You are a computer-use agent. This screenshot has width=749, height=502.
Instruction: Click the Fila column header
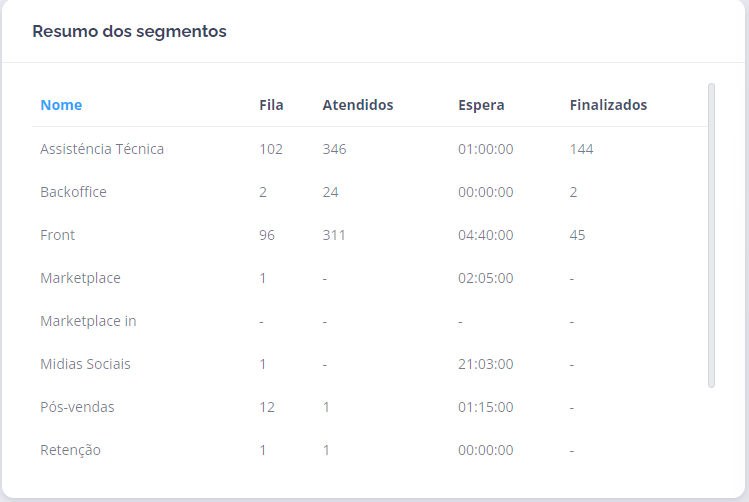271,105
